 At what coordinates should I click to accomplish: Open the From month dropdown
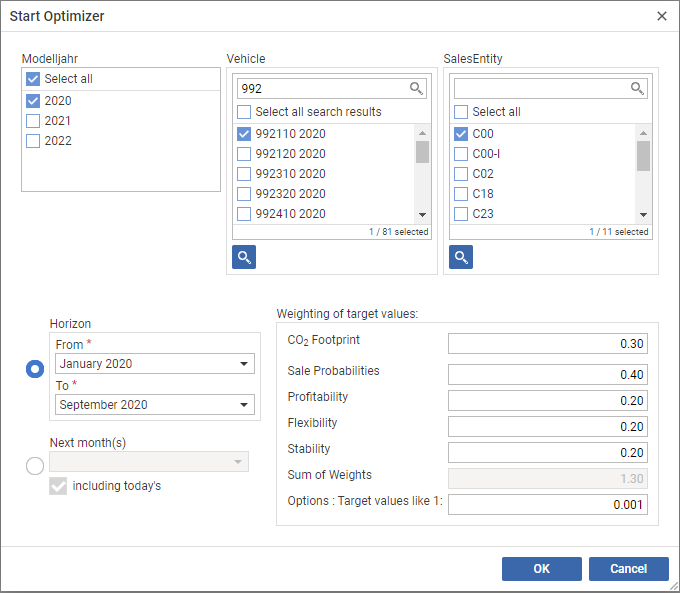(x=246, y=364)
